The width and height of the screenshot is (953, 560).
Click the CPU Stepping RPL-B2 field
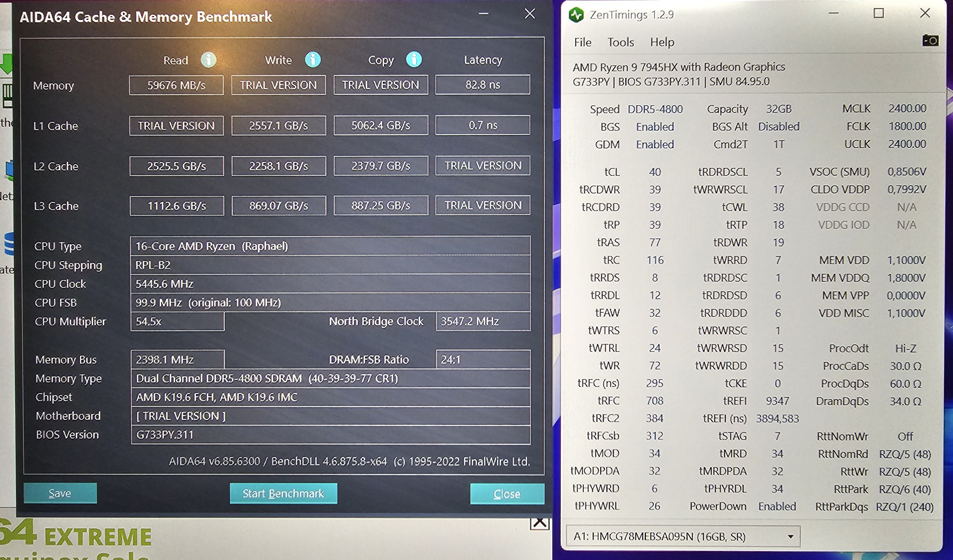tap(331, 265)
